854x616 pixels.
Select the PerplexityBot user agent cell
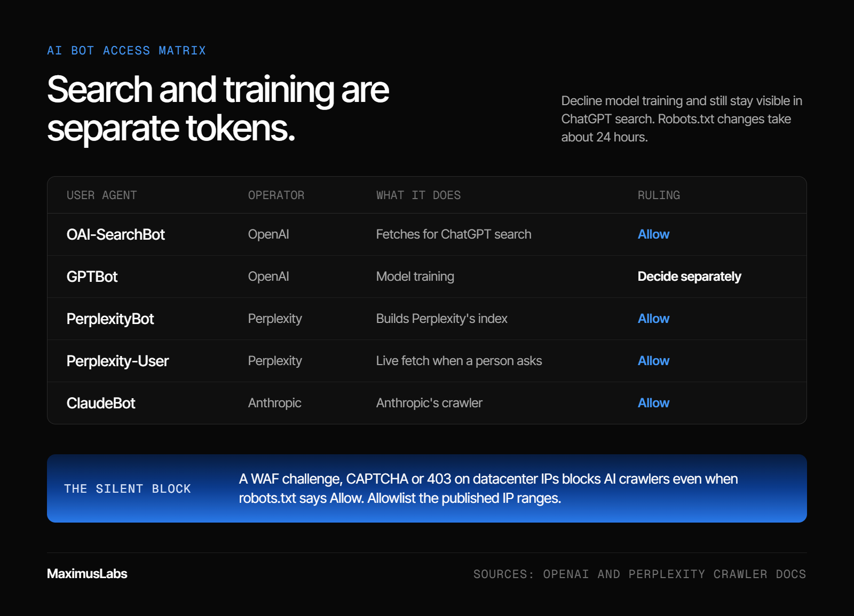(110, 319)
